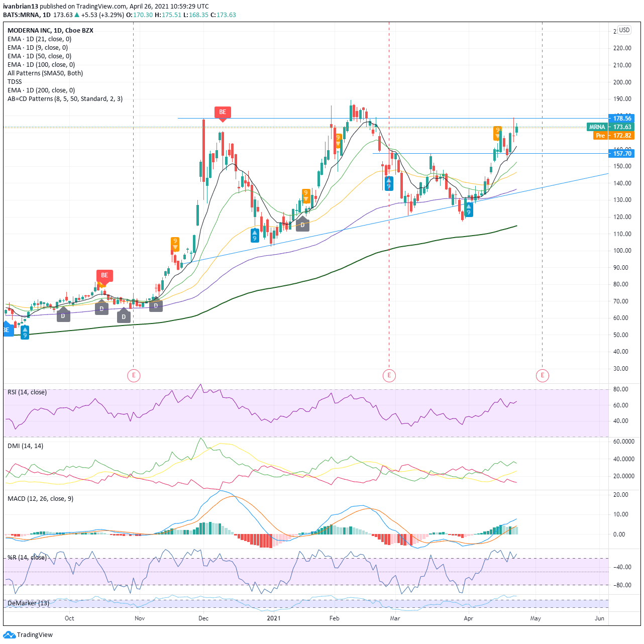644x644 pixels.
Task: Select the TDSS indicator legend
Action: [x=15, y=82]
